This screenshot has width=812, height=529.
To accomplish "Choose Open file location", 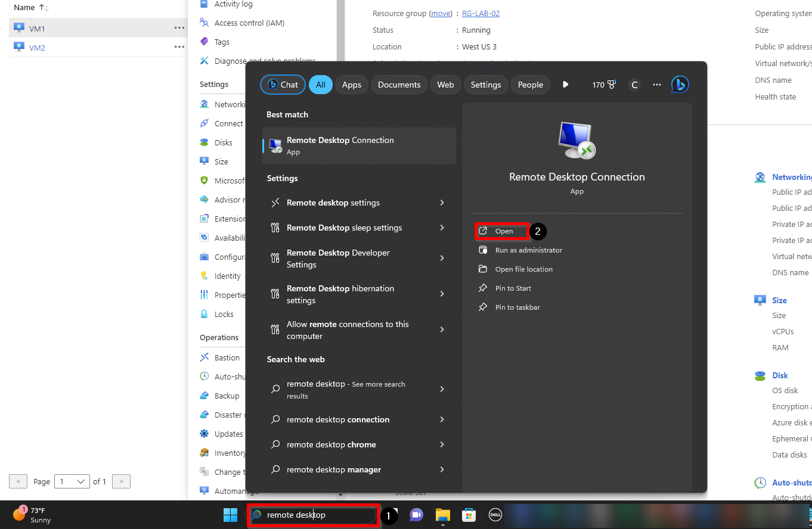I will (516, 269).
